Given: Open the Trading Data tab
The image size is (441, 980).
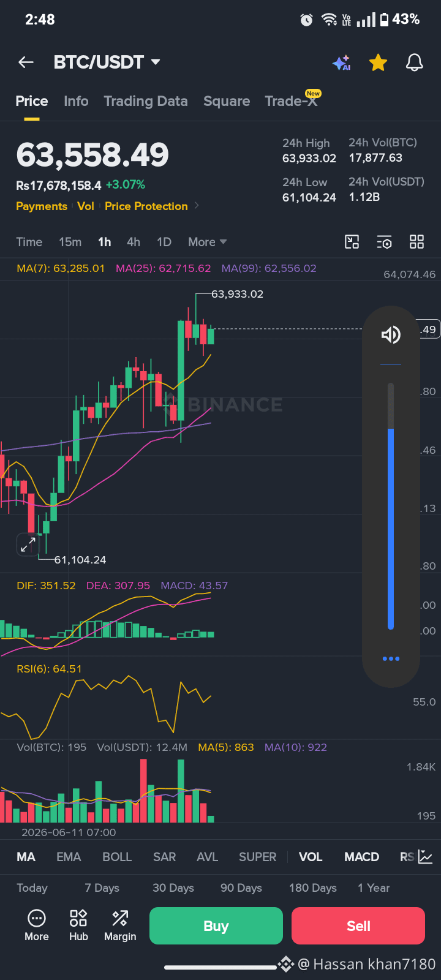Looking at the screenshot, I should coord(146,101).
